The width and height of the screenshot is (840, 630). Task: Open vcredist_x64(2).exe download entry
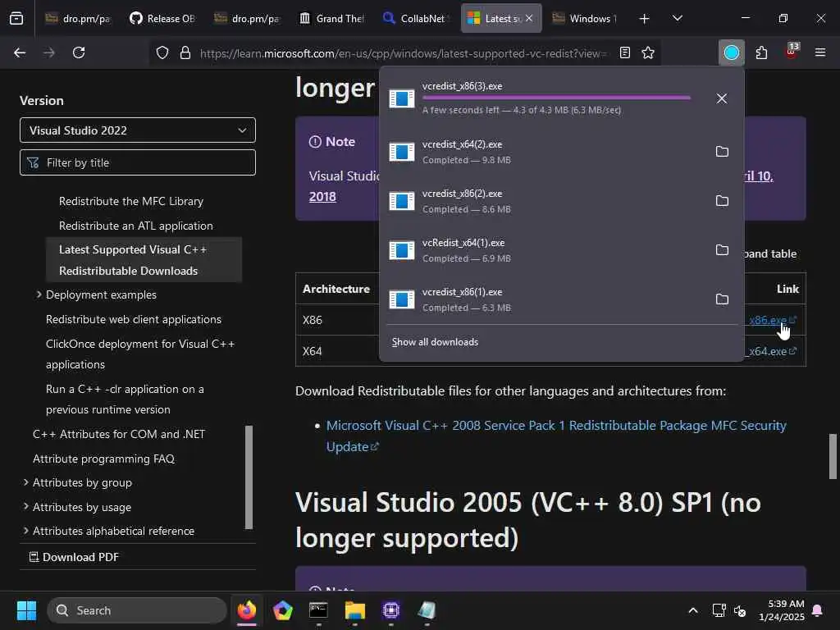tap(546, 152)
